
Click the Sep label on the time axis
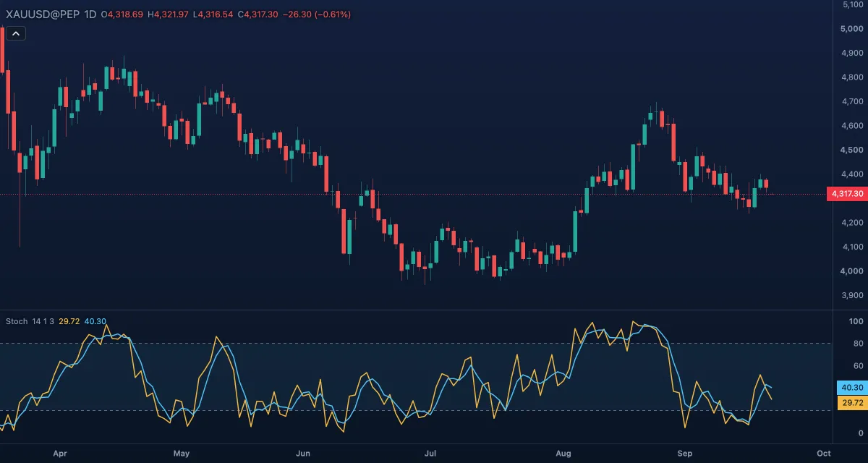685,454
